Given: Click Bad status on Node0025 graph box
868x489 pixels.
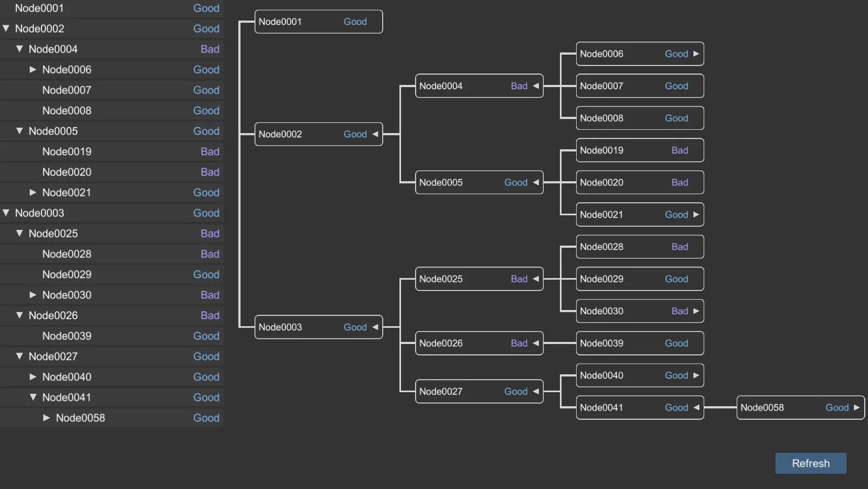Looking at the screenshot, I should coord(519,279).
